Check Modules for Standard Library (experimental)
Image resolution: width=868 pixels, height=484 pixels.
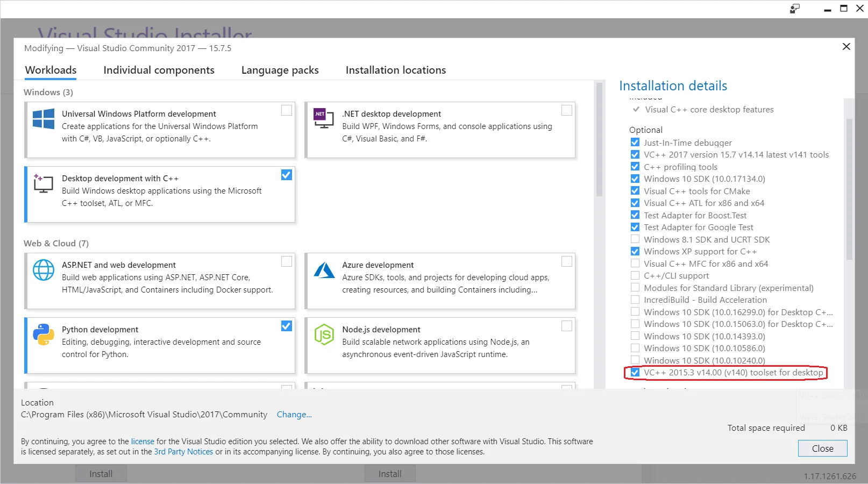tap(635, 288)
